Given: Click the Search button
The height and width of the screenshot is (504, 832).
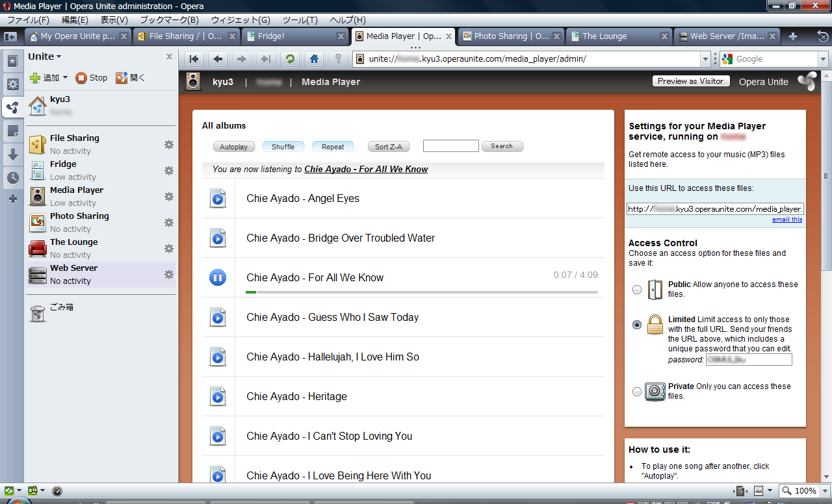Looking at the screenshot, I should pos(502,146).
